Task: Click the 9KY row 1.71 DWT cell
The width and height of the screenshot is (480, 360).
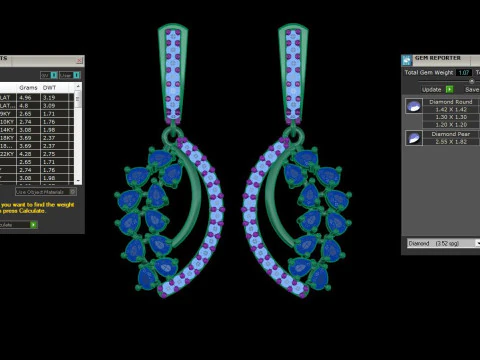Action: 55,114
